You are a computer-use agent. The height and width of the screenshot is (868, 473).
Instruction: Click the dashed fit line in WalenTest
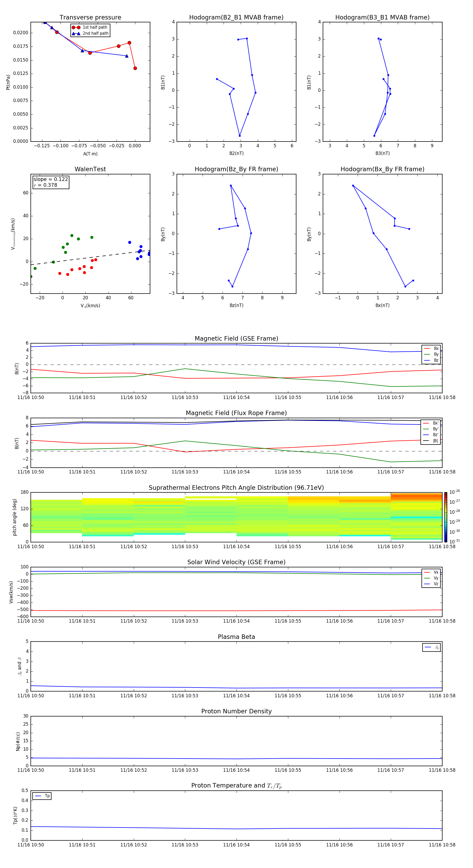(90, 258)
